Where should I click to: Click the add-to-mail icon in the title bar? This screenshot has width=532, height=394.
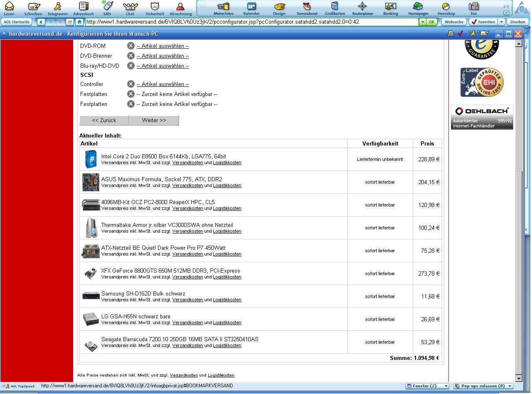tap(483, 34)
